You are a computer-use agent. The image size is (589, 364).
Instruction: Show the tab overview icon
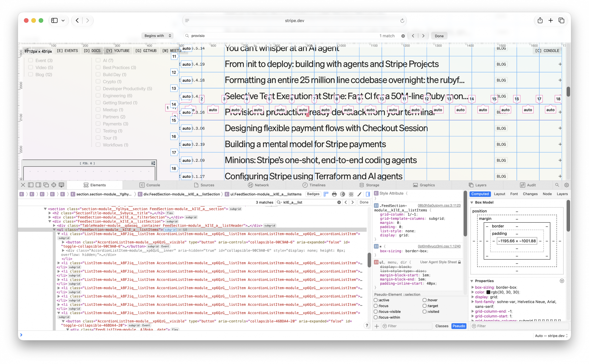[561, 20]
